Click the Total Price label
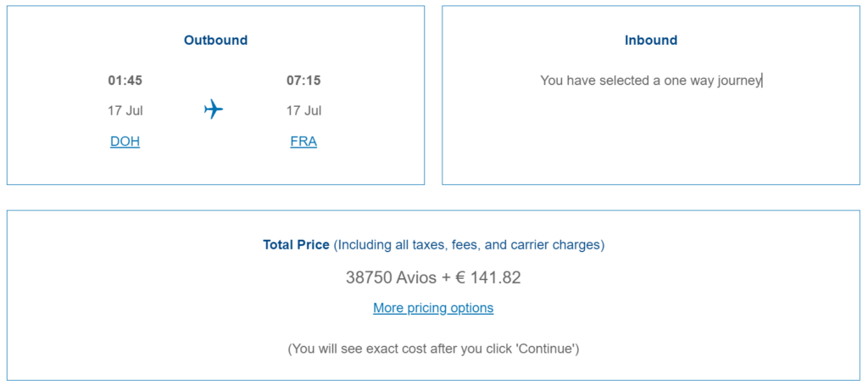868x385 pixels. [296, 245]
